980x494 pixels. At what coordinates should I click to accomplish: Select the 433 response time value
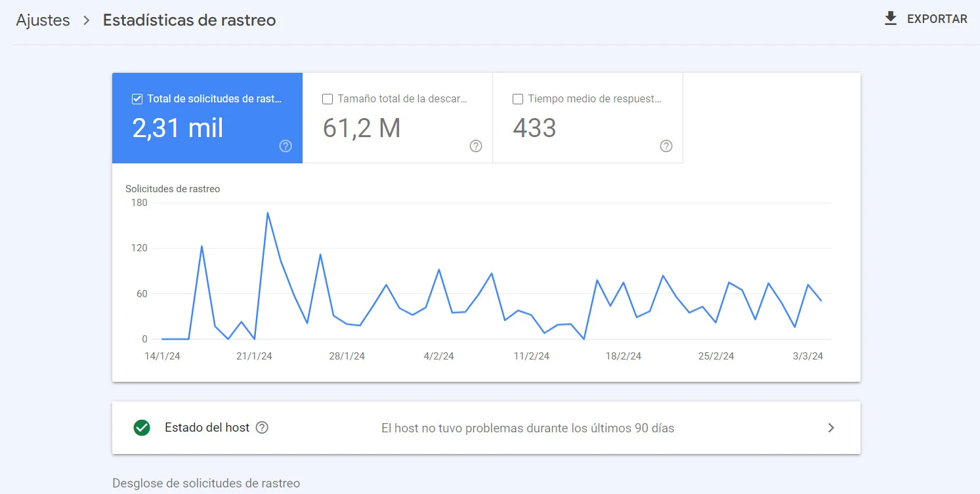pyautogui.click(x=534, y=128)
